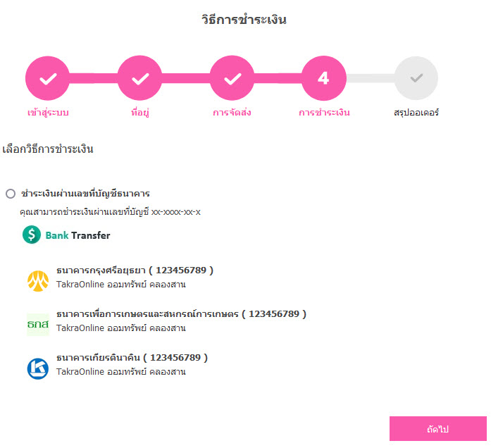
Task: Click the first step checkmark circle for login
Action: [x=48, y=78]
